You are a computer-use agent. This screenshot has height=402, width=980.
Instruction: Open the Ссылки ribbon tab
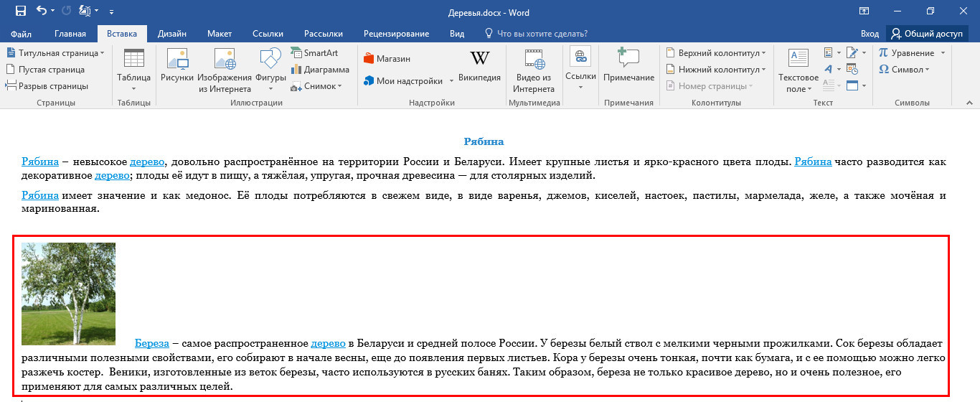268,34
